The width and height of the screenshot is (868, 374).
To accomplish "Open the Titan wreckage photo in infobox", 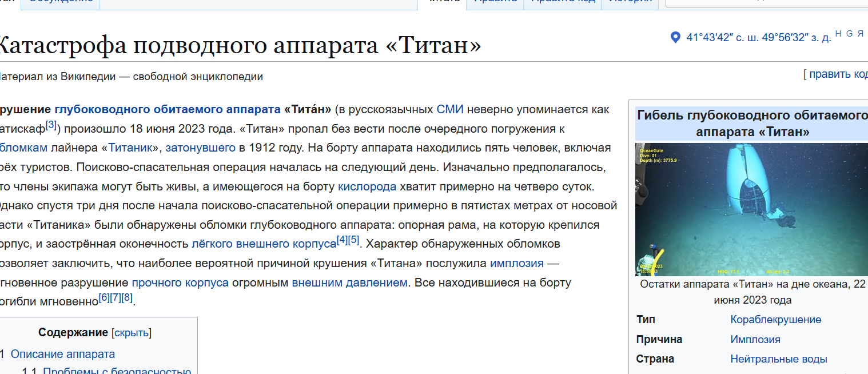I will pyautogui.click(x=751, y=210).
